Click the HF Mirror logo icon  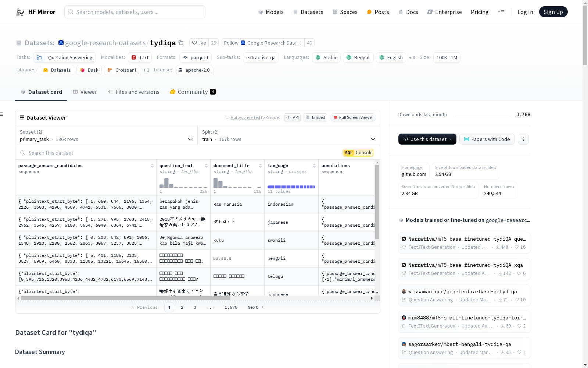pos(20,12)
